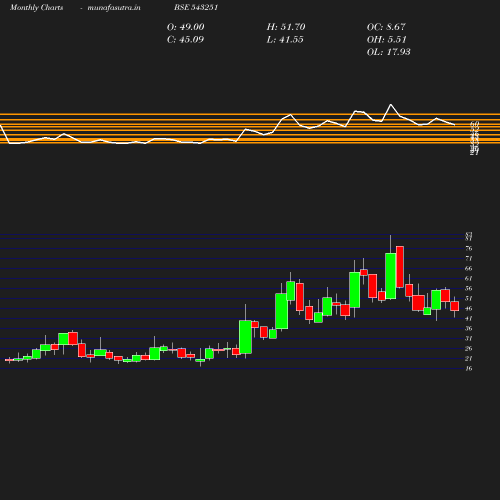The height and width of the screenshot is (500, 500).
Task: Click the 26 price axis label
Action: pyautogui.click(x=469, y=348)
